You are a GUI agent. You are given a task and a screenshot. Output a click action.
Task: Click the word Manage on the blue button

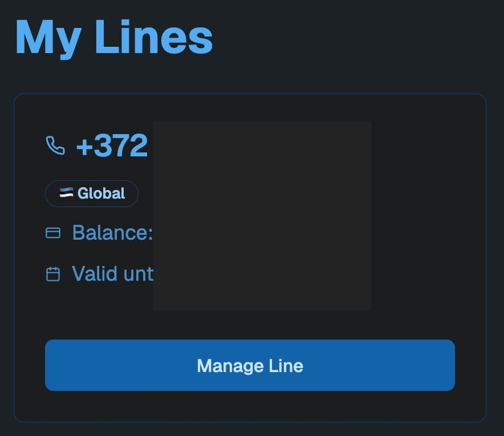pyautogui.click(x=223, y=365)
